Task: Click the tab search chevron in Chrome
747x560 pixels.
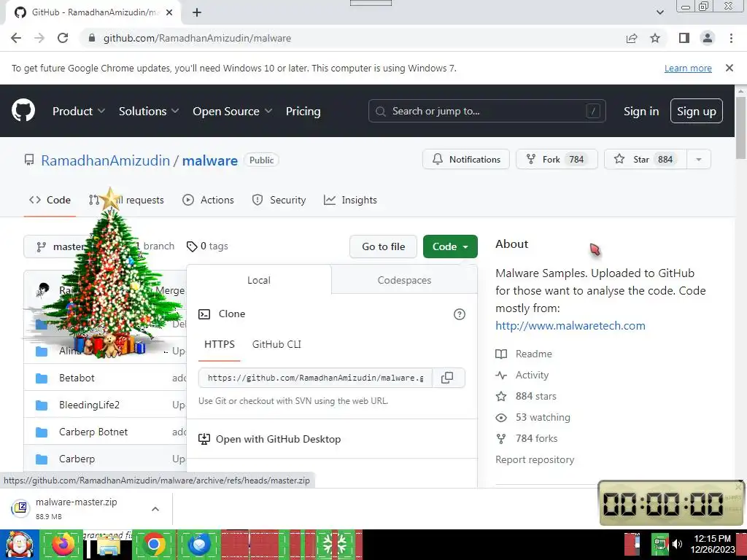Action: tap(659, 12)
